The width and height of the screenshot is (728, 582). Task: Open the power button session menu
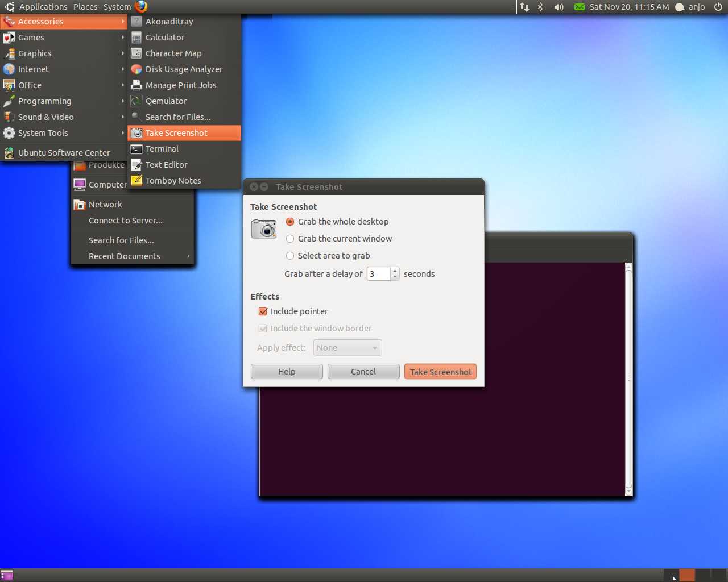718,7
